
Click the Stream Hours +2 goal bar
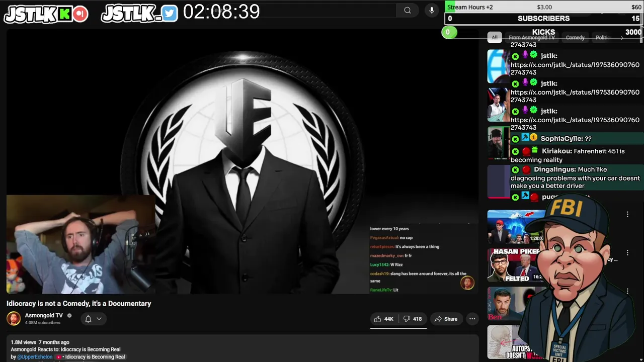[x=544, y=7]
